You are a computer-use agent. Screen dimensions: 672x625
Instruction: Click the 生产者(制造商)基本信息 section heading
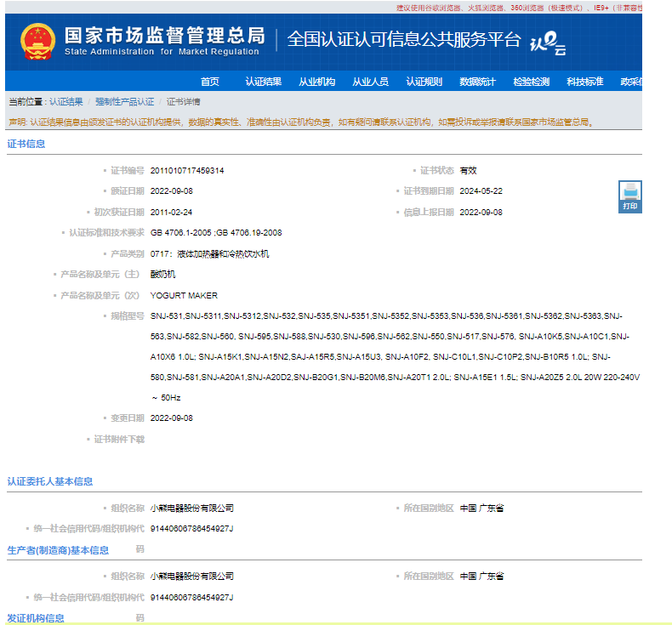[x=58, y=550]
